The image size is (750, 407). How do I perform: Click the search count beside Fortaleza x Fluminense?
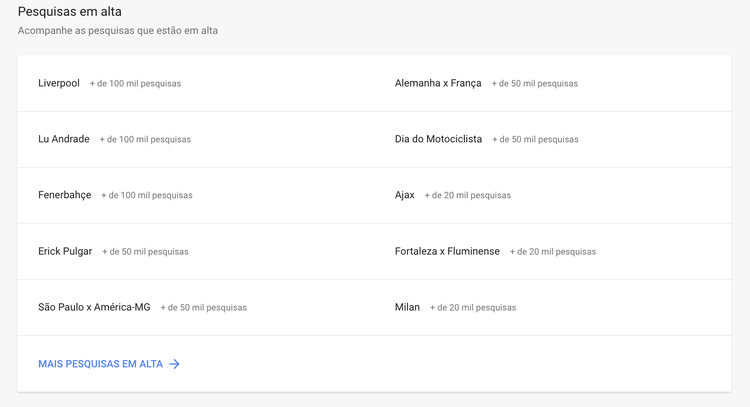pos(553,252)
